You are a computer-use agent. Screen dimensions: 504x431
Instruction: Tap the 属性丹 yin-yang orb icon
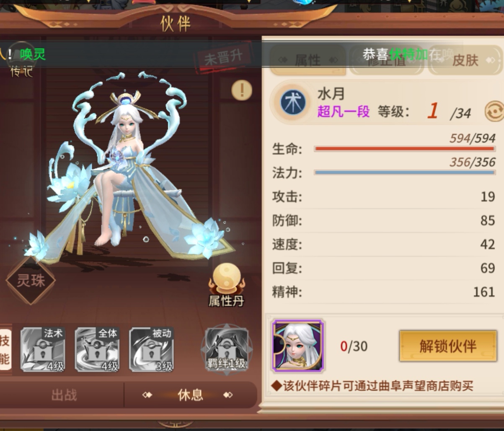pos(226,286)
